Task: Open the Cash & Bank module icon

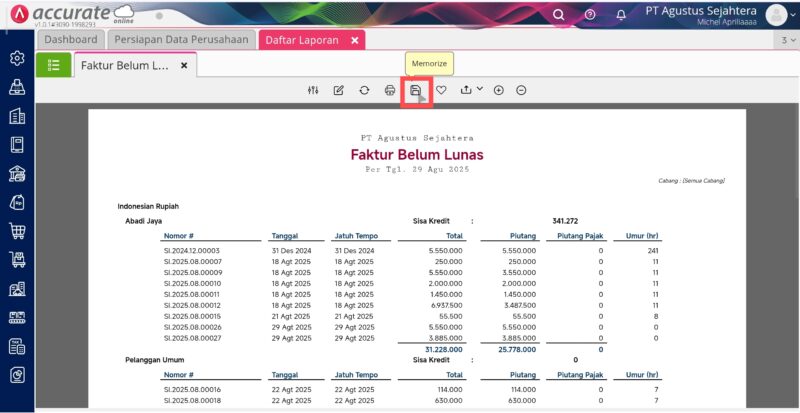Action: pyautogui.click(x=17, y=174)
